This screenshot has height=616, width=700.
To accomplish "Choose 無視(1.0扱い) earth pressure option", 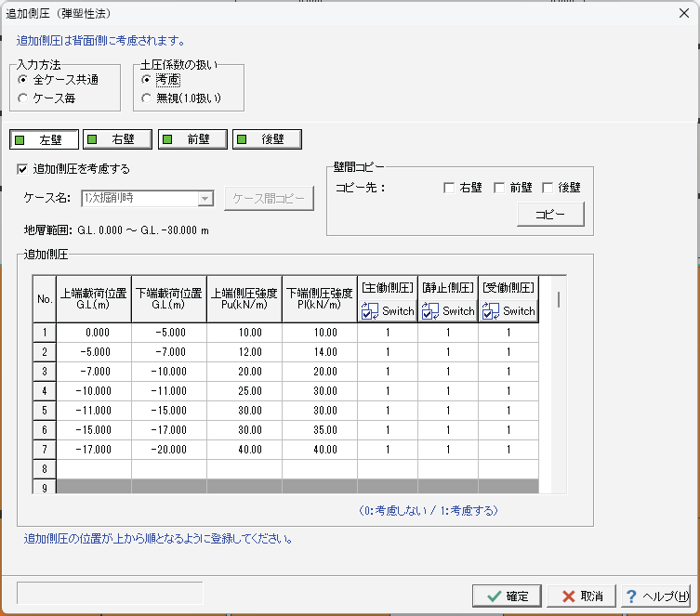I will [146, 97].
